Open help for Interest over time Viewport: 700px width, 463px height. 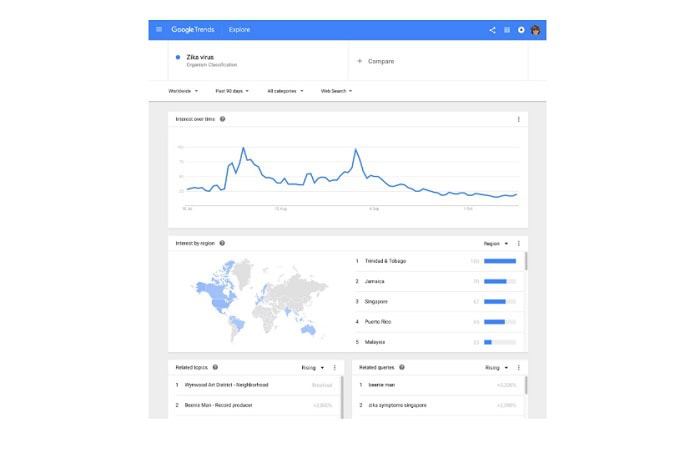(222, 120)
